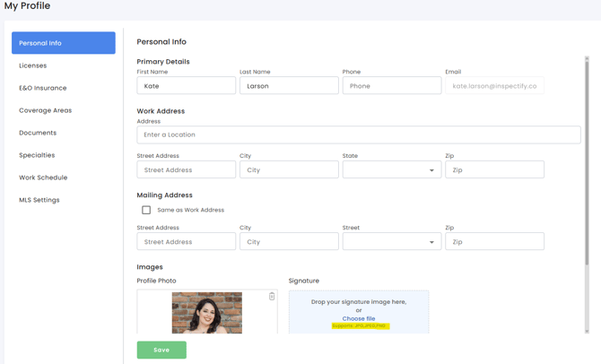The image size is (601, 364).
Task: Click the Images section heading
Action: click(x=150, y=267)
